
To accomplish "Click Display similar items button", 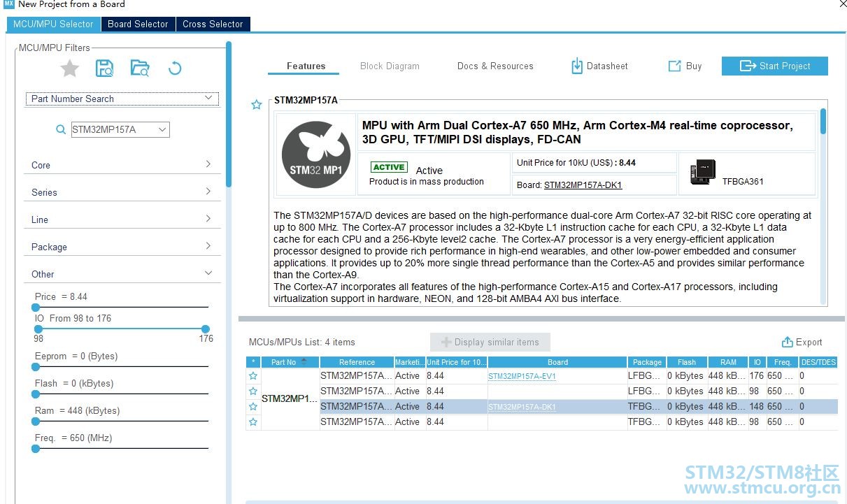I will (490, 342).
